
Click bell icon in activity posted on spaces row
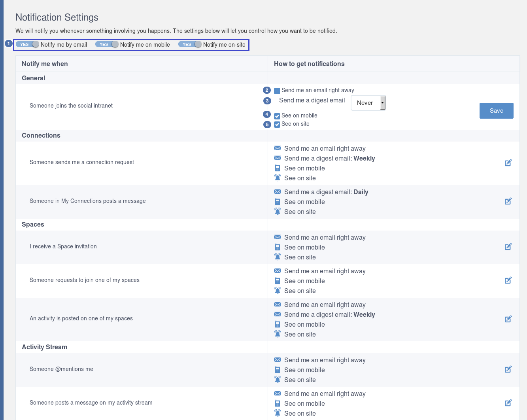(x=278, y=334)
